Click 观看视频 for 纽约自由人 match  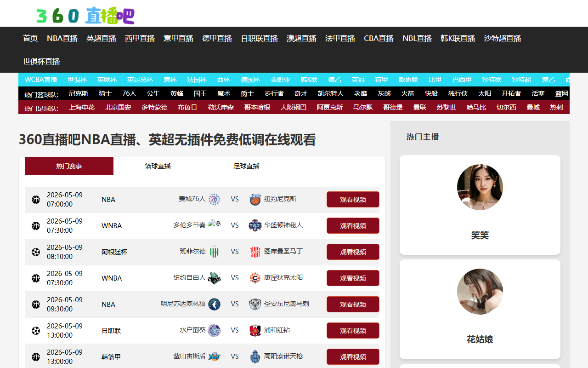pos(353,278)
